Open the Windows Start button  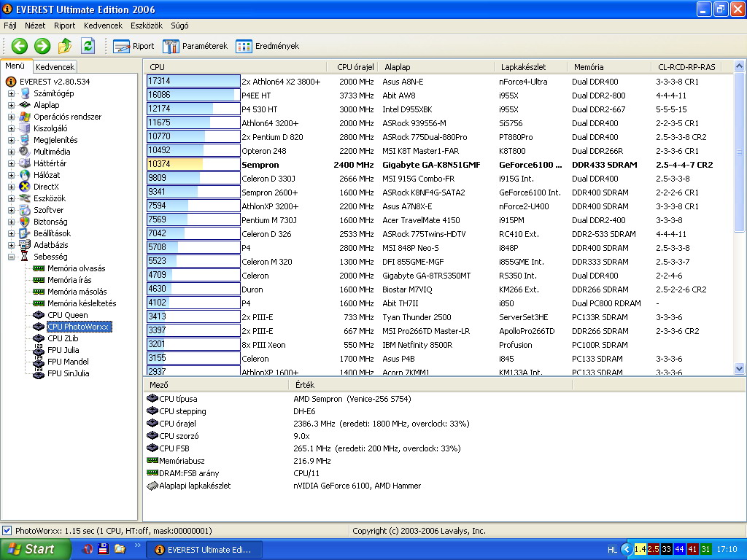click(35, 549)
